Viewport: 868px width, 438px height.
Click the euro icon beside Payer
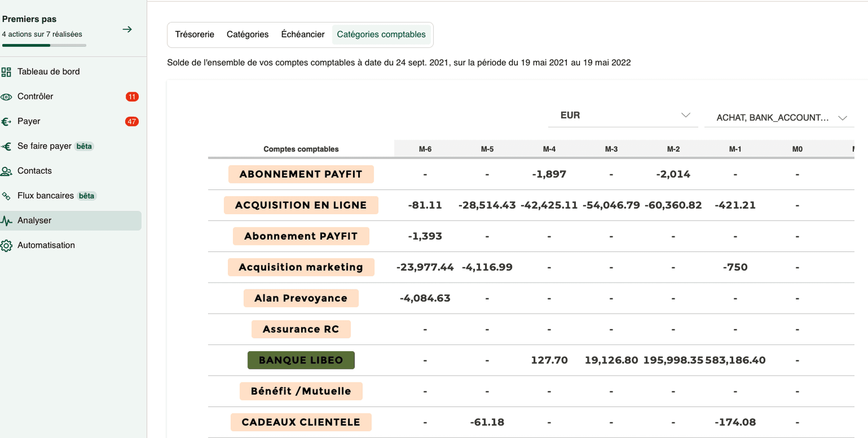(x=6, y=122)
